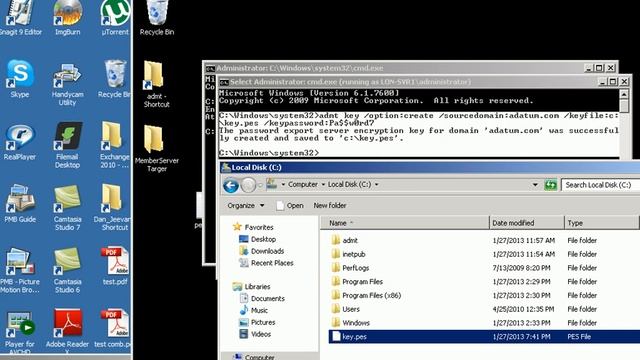640x360 pixels.
Task: Select the PerfLogs folder row
Action: (x=484, y=268)
